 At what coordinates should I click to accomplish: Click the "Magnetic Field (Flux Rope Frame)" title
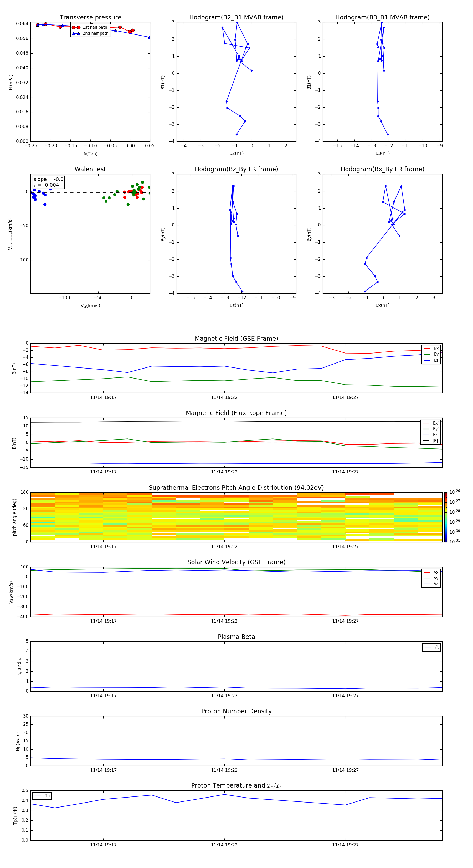(x=236, y=413)
